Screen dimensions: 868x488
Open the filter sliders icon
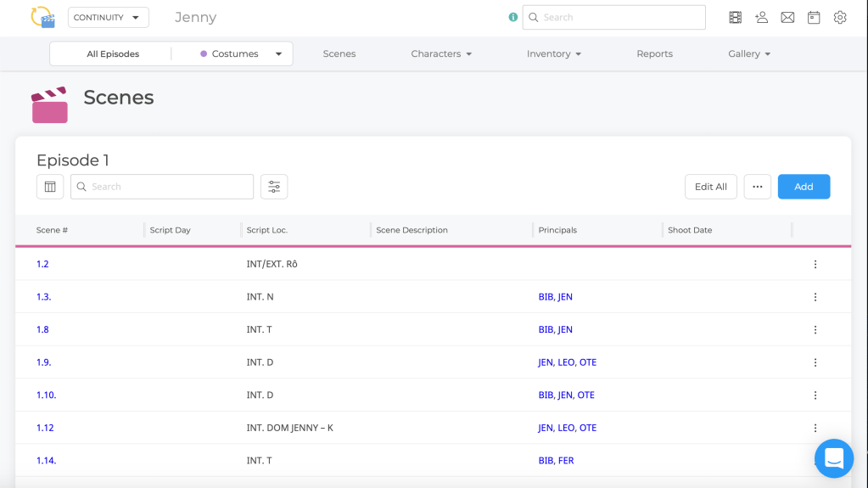click(274, 187)
